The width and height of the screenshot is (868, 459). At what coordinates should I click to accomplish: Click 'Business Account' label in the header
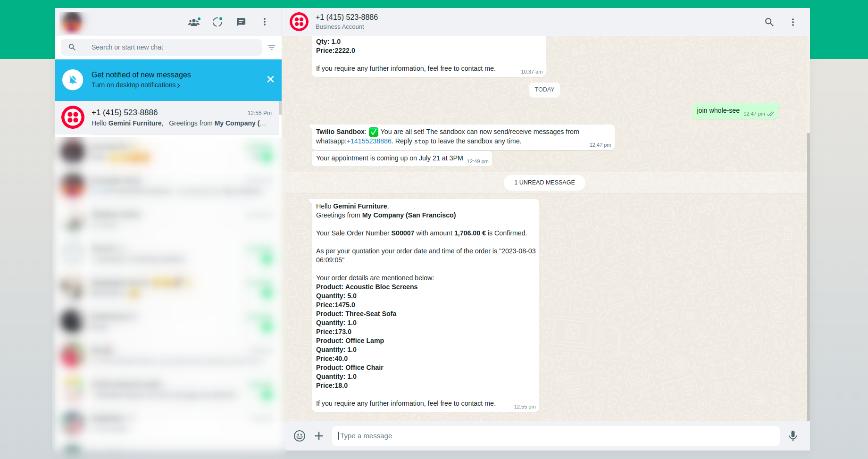[340, 27]
